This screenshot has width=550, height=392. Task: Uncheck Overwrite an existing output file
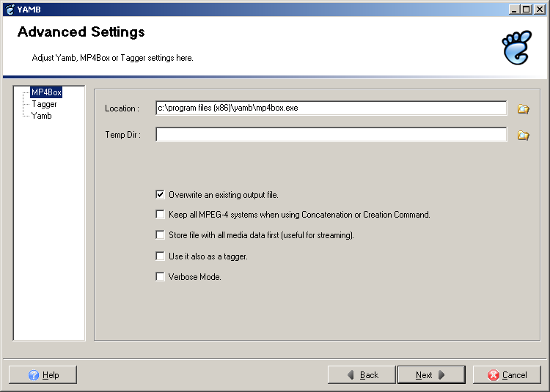160,195
